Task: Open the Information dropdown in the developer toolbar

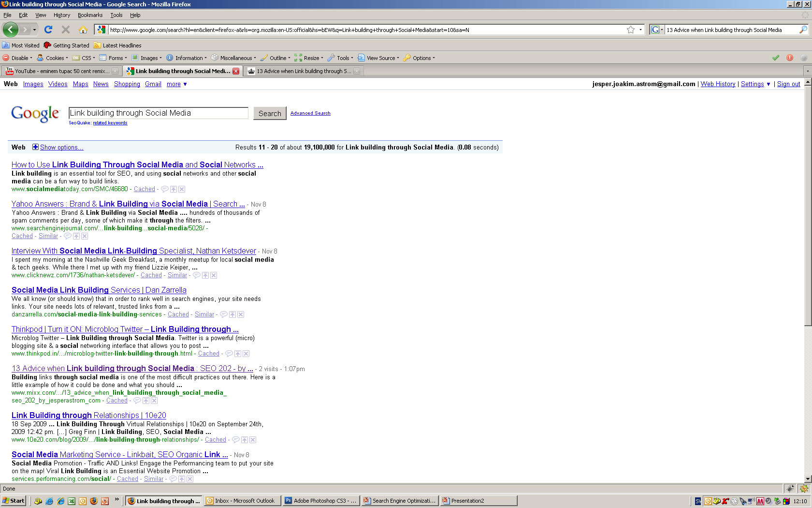Action: (x=187, y=58)
